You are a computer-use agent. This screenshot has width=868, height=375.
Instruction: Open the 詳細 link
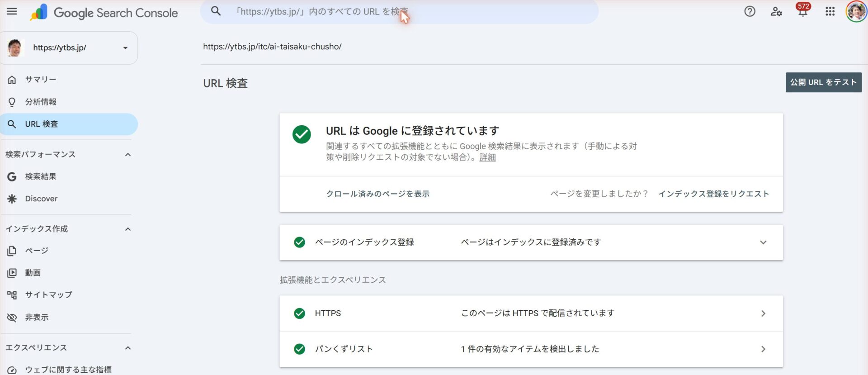(487, 157)
